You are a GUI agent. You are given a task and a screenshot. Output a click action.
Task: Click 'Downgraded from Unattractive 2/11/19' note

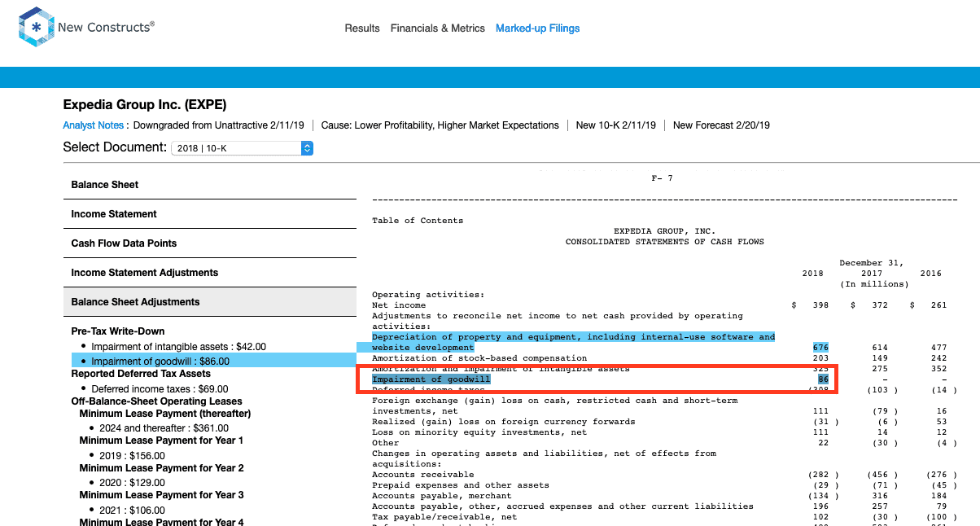tap(218, 125)
